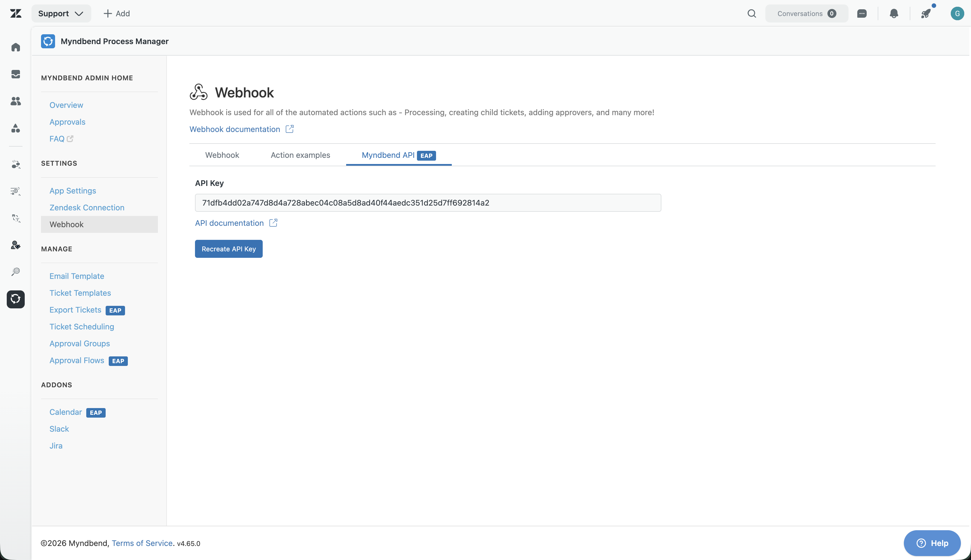This screenshot has width=971, height=560.
Task: Click the Myndbend Process Manager title
Action: (115, 41)
